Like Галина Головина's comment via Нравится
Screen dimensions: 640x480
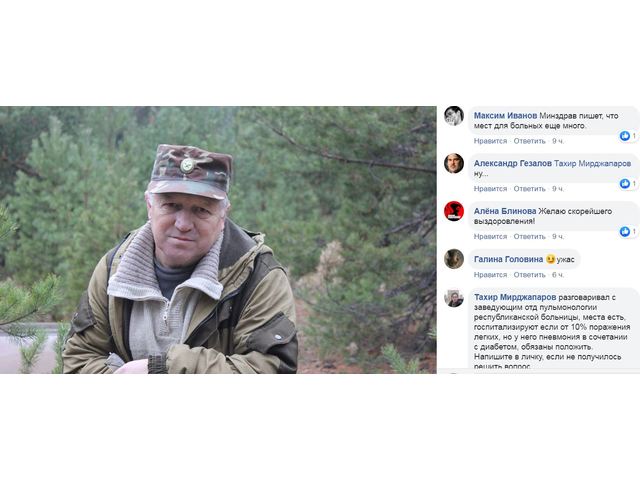click(490, 275)
